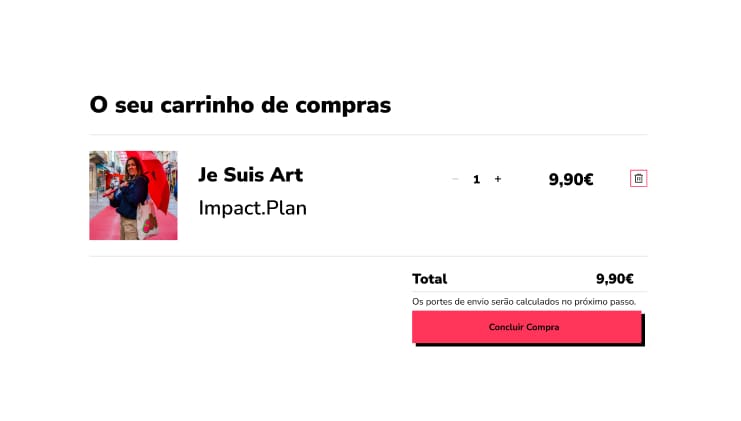
Task: Open the Je Suis Art product thumbnail
Action: point(133,195)
